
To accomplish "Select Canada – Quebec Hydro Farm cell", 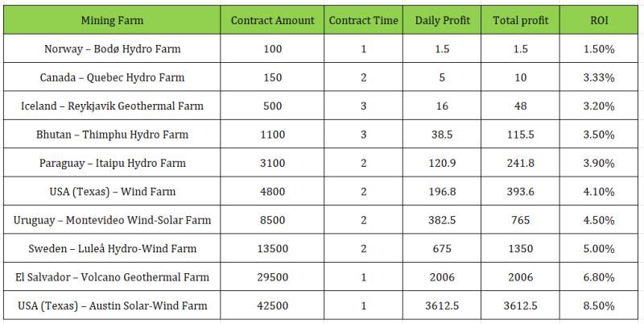I will click(x=112, y=77).
